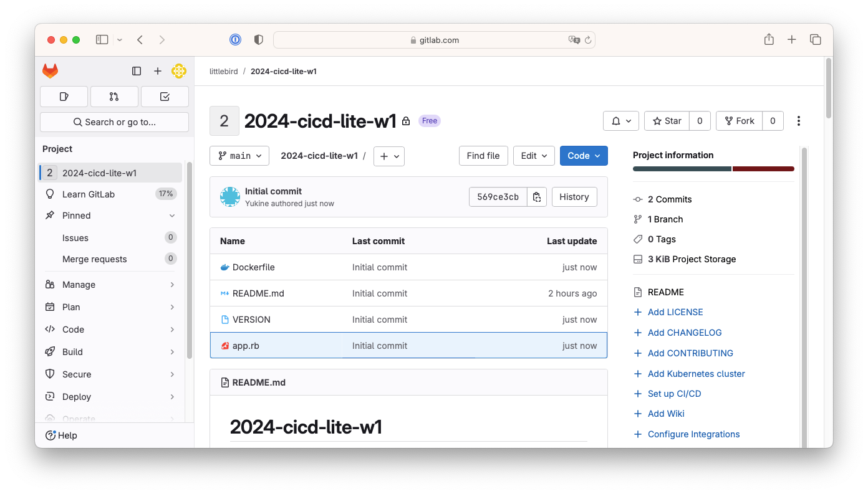
Task: Open the sidebar menu dropdown arrow in Safari
Action: [x=120, y=40]
